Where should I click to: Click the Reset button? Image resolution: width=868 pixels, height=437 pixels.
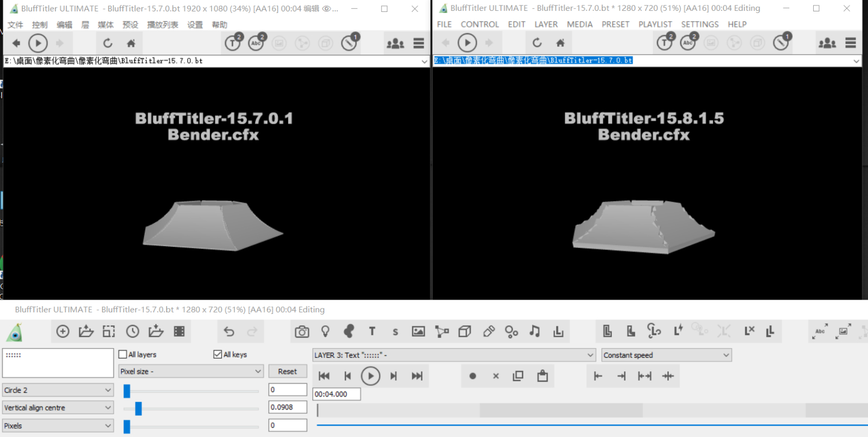coord(288,371)
